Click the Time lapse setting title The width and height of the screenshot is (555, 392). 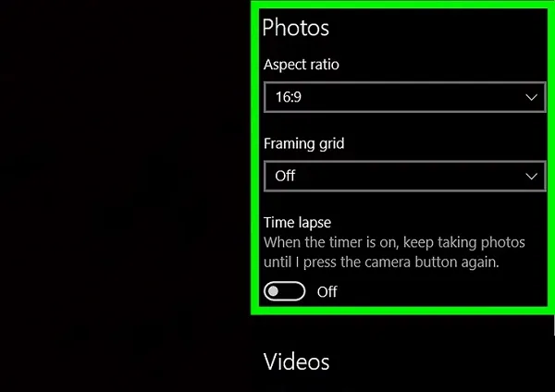(x=297, y=223)
